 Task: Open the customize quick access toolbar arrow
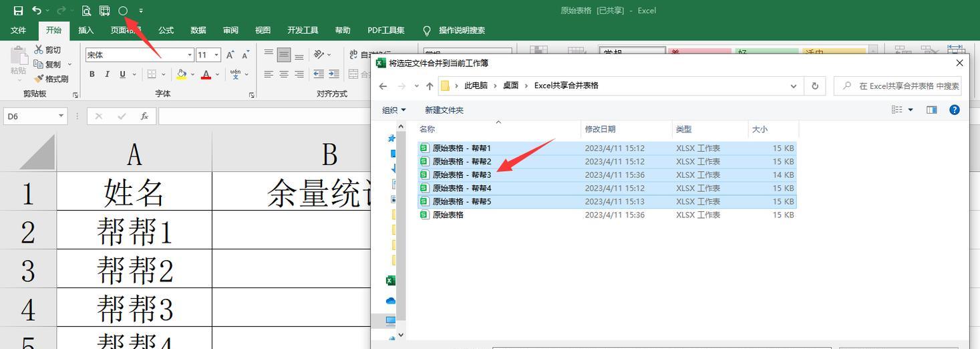click(141, 11)
